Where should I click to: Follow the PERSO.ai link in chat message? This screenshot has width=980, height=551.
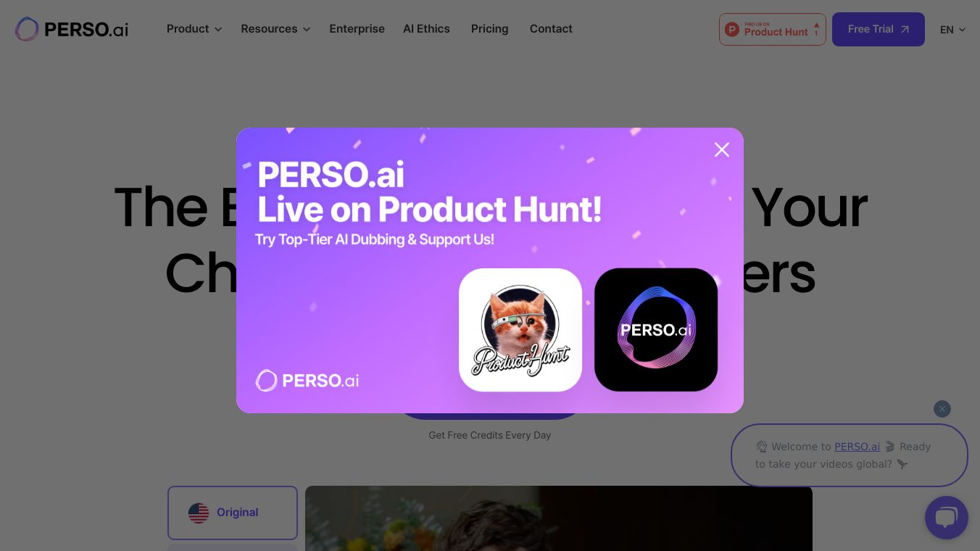857,447
